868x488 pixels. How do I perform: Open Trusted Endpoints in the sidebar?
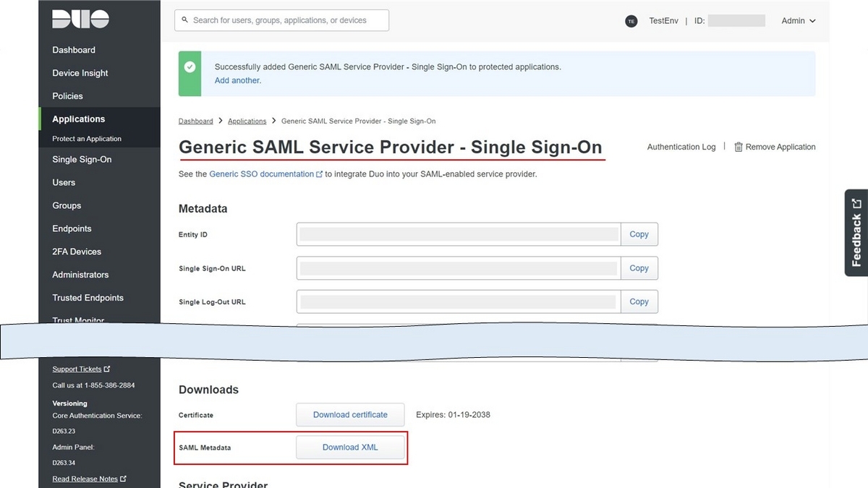click(88, 298)
